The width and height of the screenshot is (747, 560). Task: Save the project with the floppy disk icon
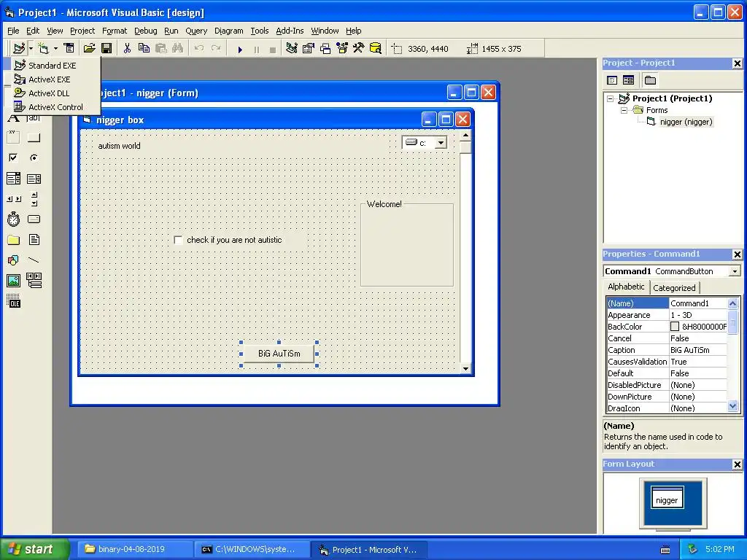point(107,48)
